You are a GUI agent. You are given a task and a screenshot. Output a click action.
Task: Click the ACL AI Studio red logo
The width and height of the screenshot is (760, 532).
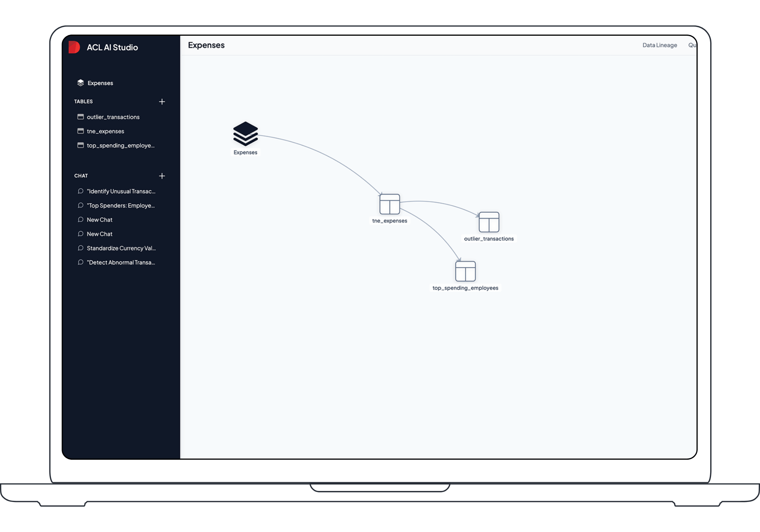(x=74, y=47)
